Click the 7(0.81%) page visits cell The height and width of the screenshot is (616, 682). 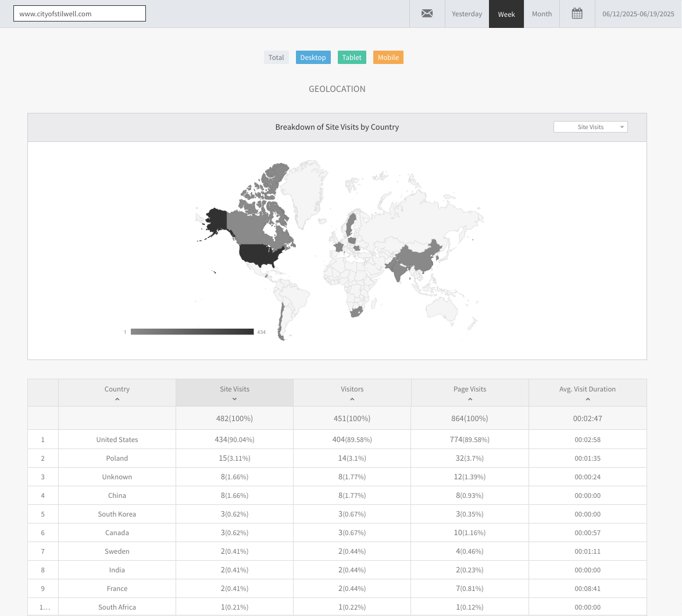click(470, 589)
